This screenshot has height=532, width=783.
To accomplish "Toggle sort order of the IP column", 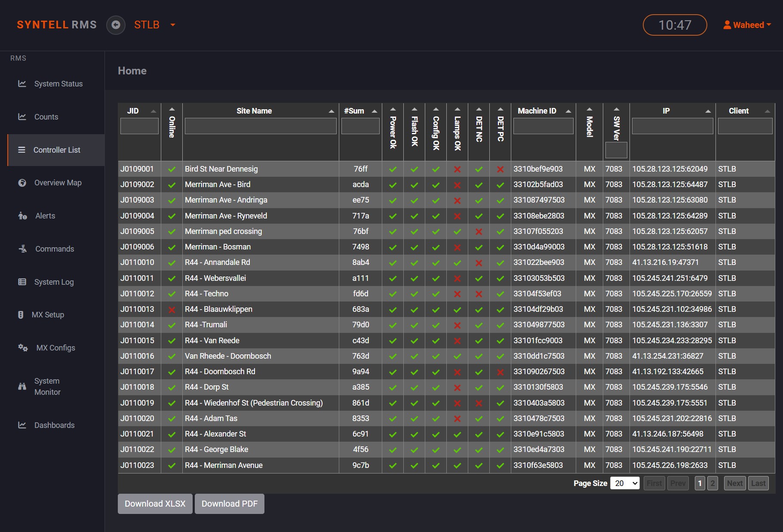I will coord(708,111).
